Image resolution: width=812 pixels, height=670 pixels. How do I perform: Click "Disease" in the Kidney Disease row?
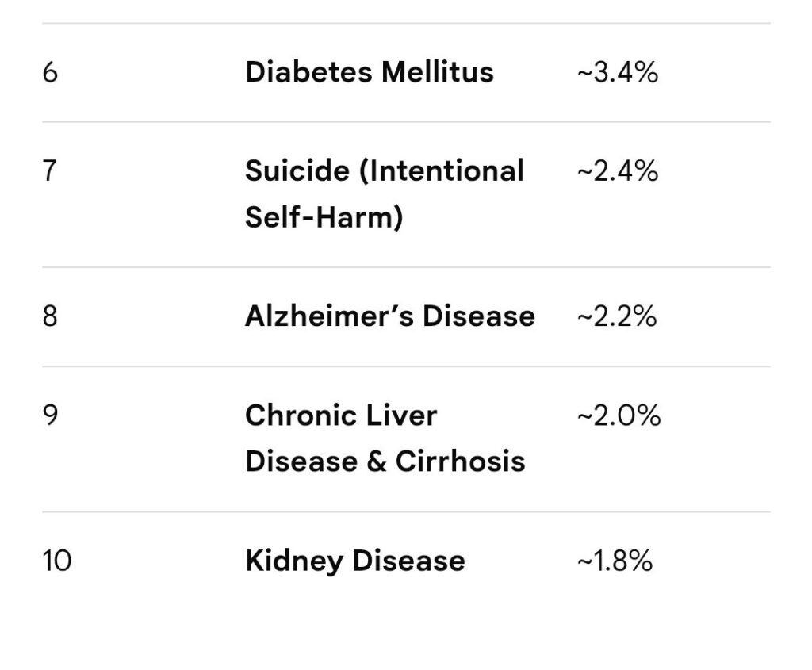408,561
